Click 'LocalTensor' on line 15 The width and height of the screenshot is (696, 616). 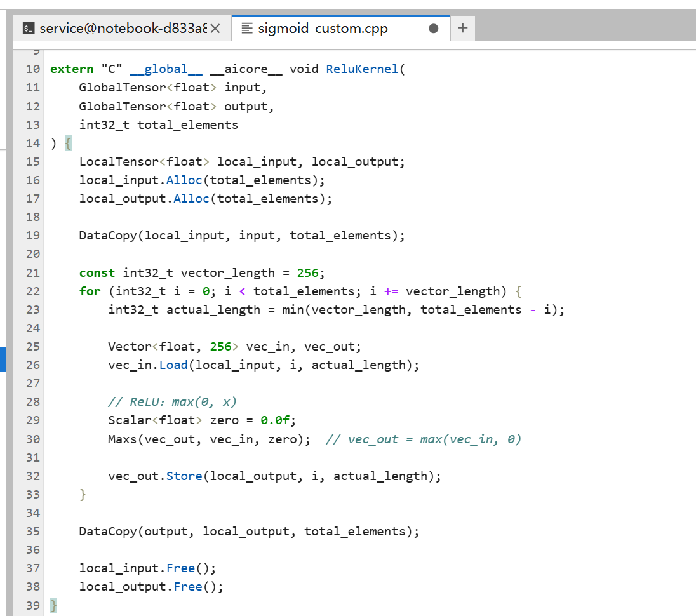[x=119, y=162]
